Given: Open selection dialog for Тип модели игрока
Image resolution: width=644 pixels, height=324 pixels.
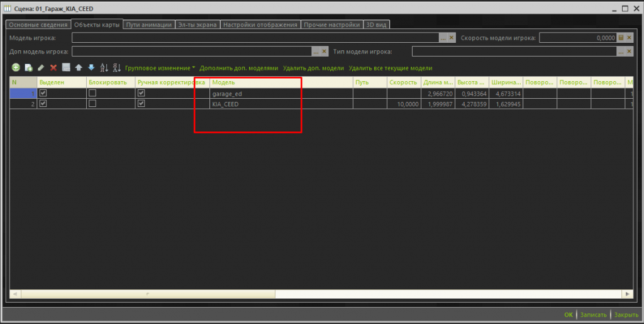Looking at the screenshot, I should 621,52.
